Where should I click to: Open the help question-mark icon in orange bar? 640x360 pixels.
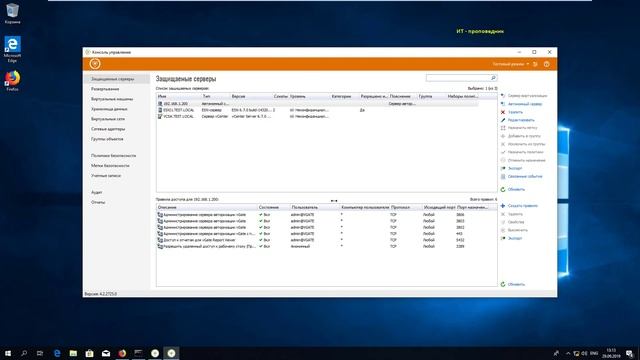[x=547, y=64]
